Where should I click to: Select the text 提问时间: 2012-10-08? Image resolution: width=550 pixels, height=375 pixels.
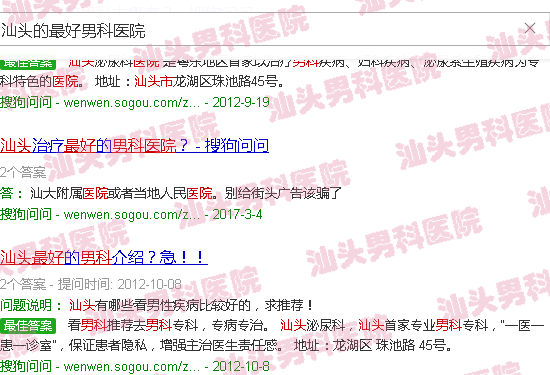point(120,284)
